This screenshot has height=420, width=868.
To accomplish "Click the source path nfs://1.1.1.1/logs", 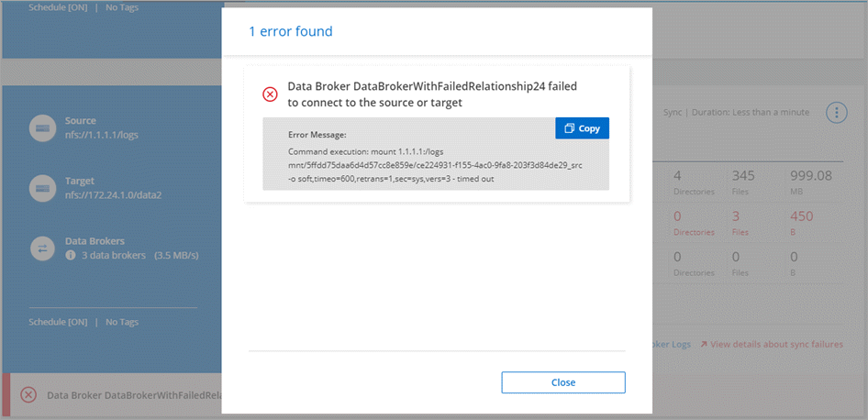I will point(103,135).
